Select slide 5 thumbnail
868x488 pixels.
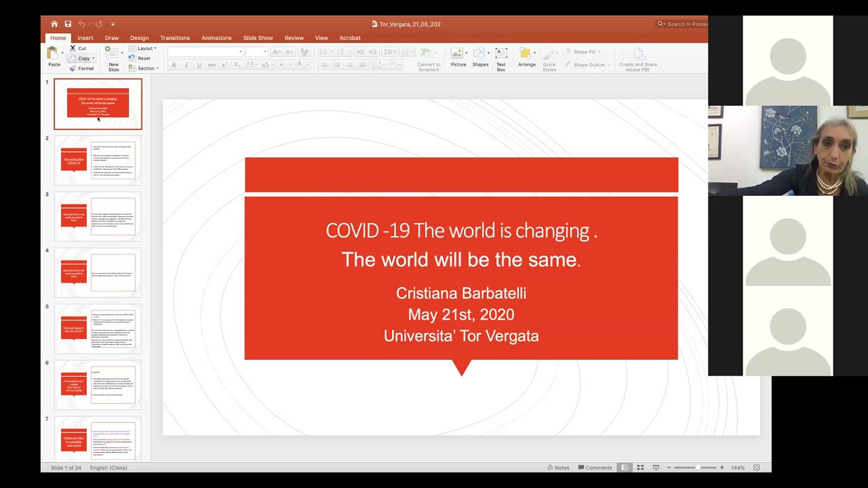98,329
